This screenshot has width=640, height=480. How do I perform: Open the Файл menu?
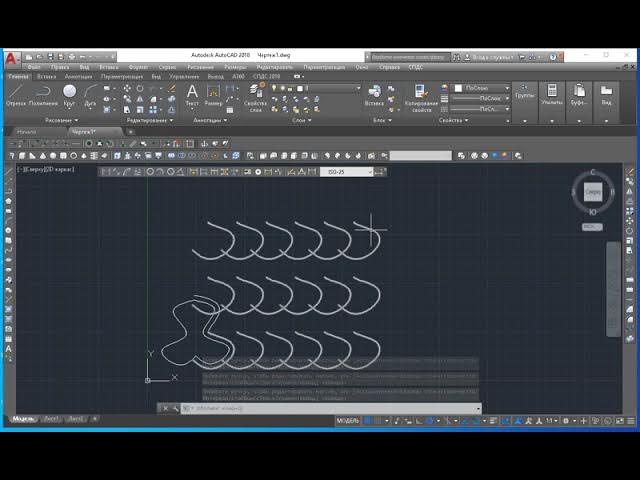[33, 67]
